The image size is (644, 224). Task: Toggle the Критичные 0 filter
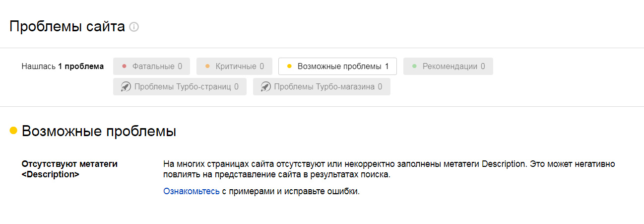(234, 66)
